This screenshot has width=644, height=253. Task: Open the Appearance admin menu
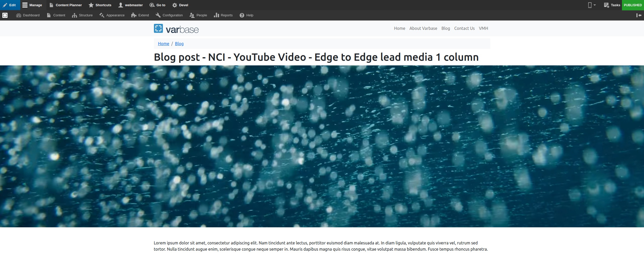pos(112,15)
